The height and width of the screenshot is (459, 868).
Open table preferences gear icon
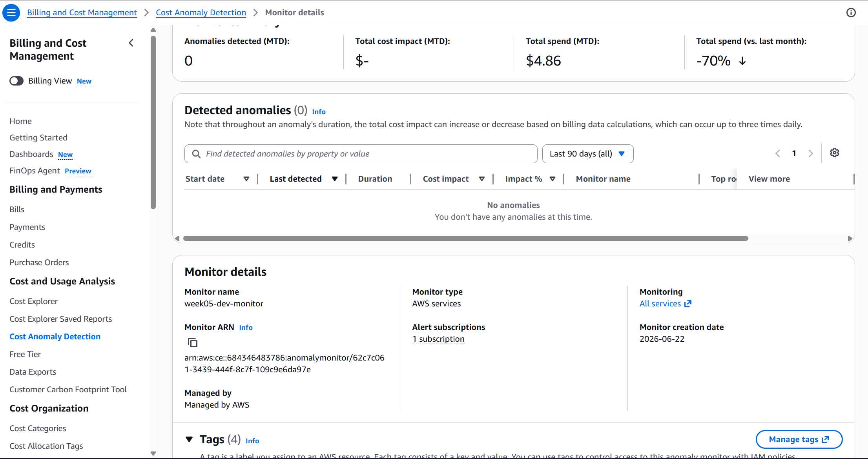835,153
